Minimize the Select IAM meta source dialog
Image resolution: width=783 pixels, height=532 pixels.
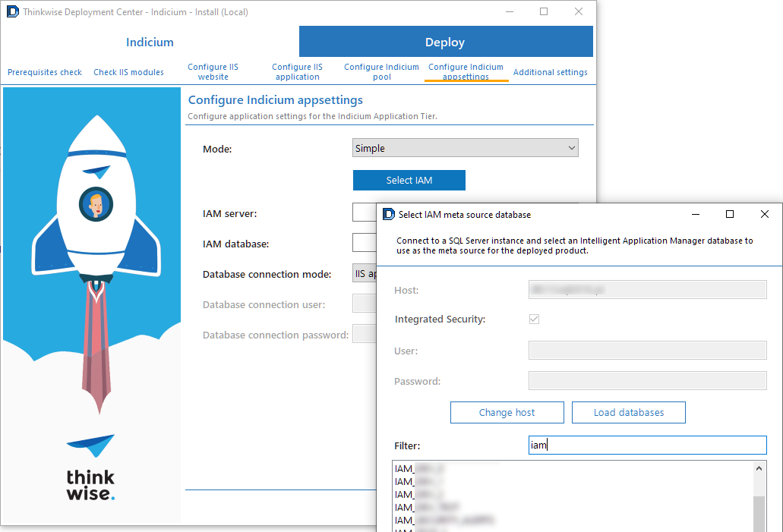pyautogui.click(x=695, y=214)
